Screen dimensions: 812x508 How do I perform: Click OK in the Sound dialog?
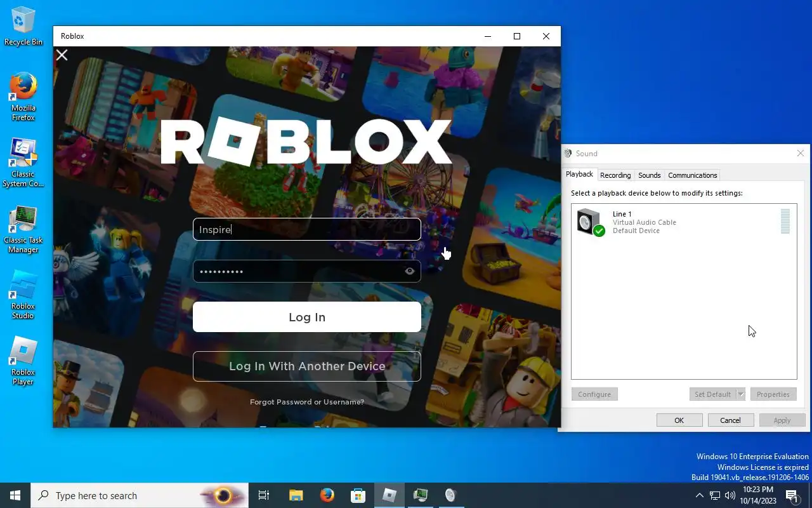click(679, 420)
